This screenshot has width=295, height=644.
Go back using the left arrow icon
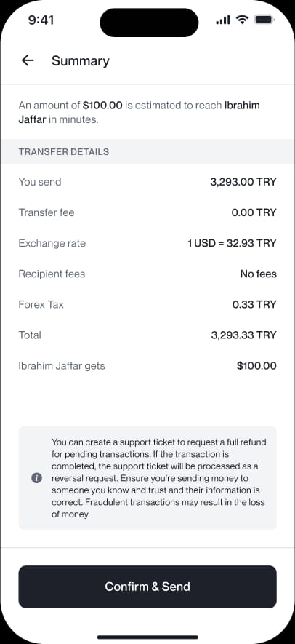click(x=28, y=61)
